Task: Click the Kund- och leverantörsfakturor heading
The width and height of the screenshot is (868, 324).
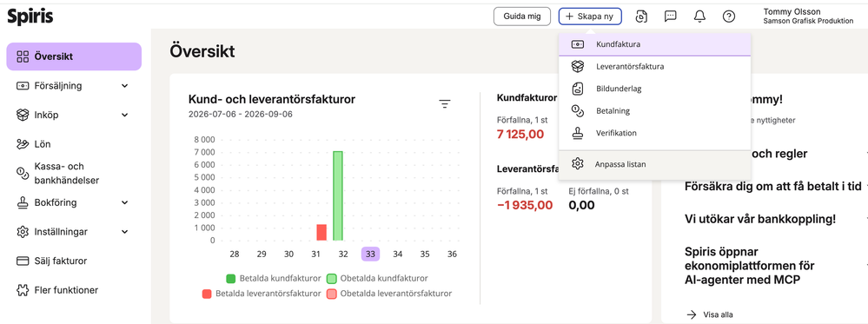Action: click(272, 99)
